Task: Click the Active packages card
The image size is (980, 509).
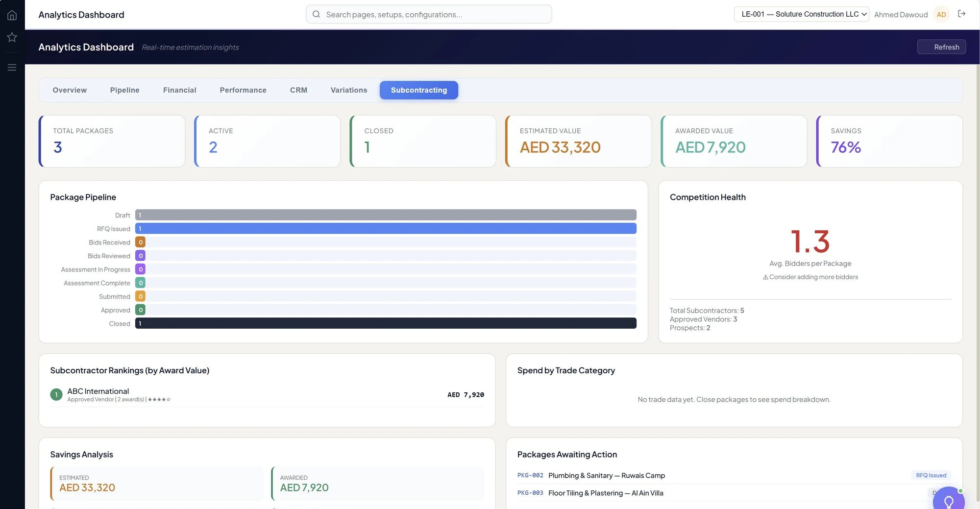Action: point(268,141)
